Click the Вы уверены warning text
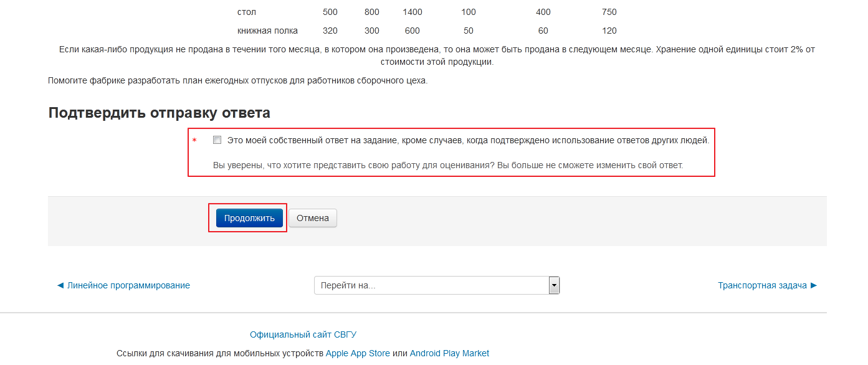 point(447,165)
